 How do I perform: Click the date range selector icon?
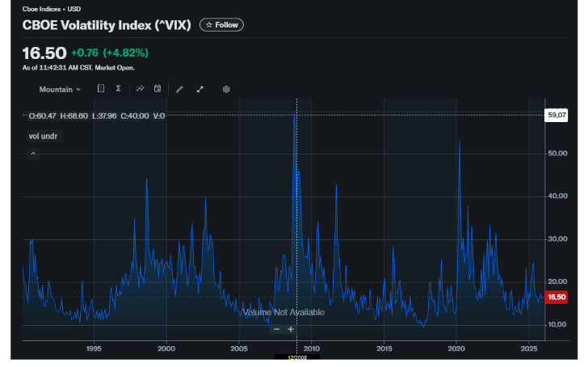click(x=101, y=89)
